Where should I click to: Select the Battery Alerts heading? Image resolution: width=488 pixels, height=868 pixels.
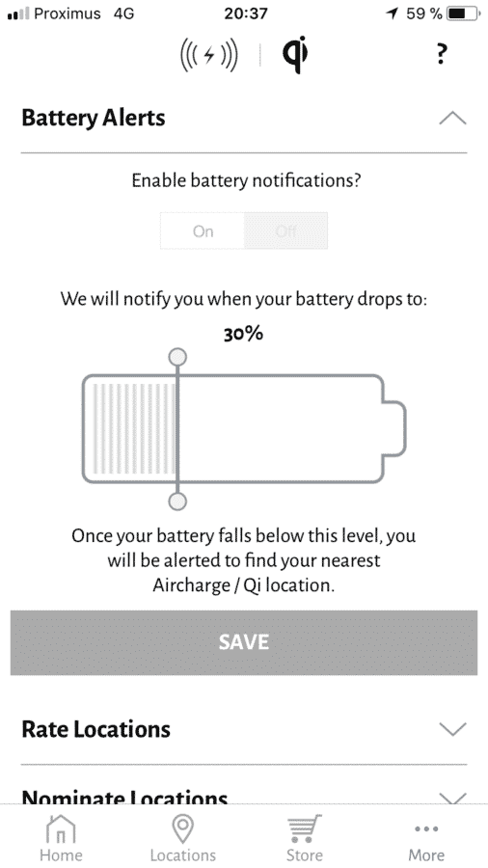coord(93,118)
